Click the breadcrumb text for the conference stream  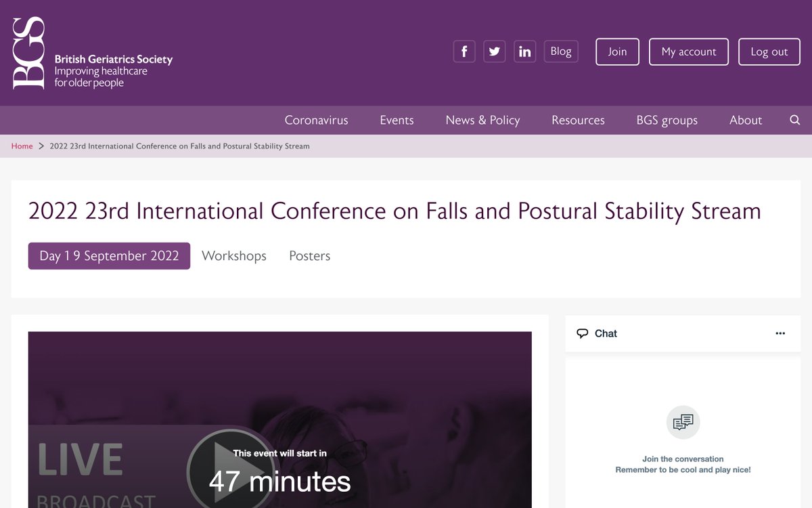tap(179, 146)
